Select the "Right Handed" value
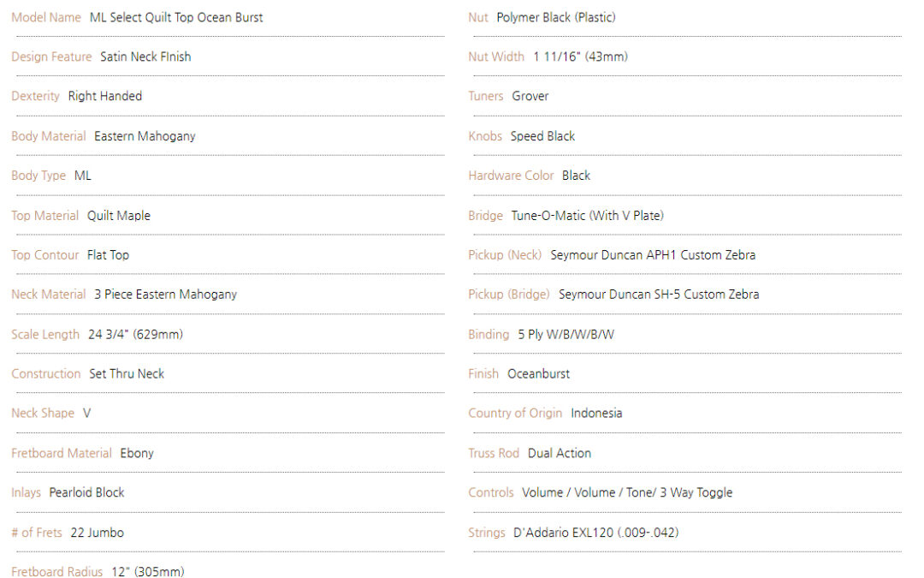The height and width of the screenshot is (578, 924). [105, 96]
